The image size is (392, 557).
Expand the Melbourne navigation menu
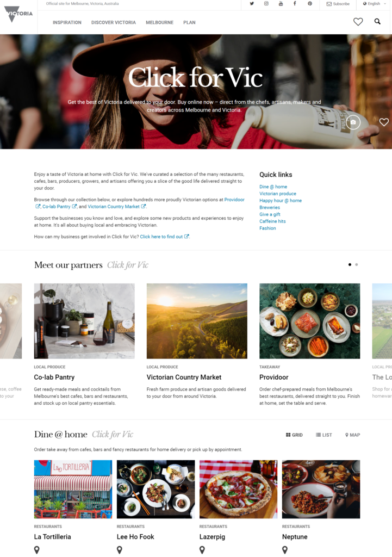click(160, 22)
